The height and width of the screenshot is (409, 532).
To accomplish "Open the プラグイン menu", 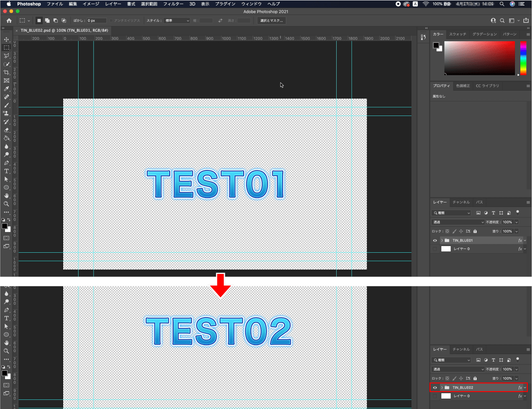I will point(225,4).
